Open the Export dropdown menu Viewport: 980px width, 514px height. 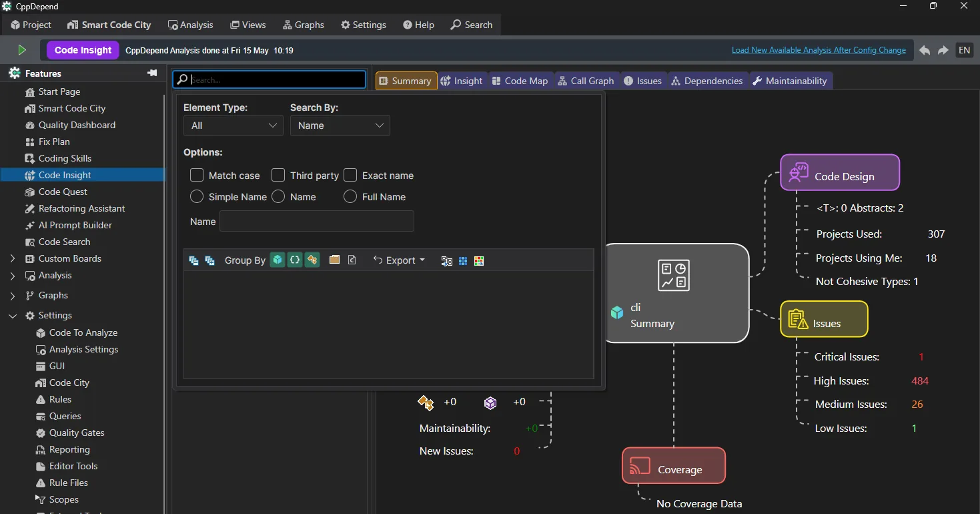(x=399, y=260)
